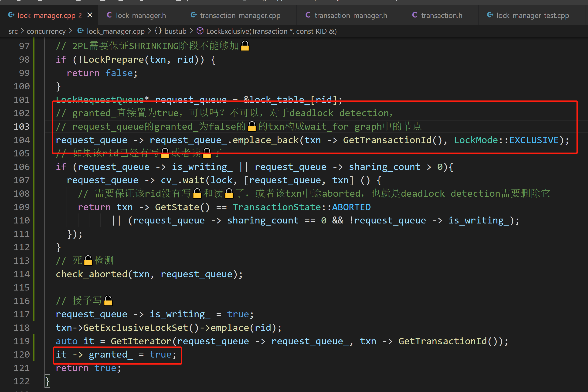Screen dimensions: 588x392
Task: Select the lock_manager_test.cpp tab
Action: (x=533, y=16)
